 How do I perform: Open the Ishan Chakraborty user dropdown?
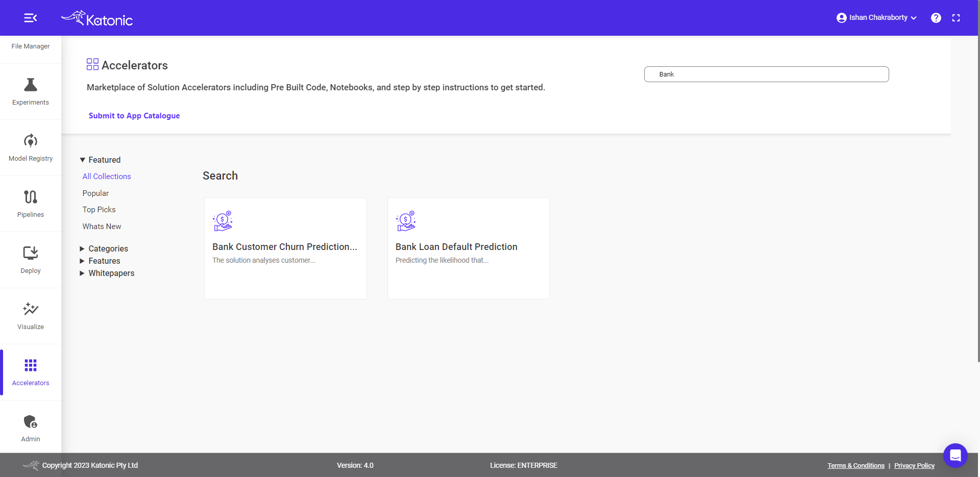pos(876,18)
